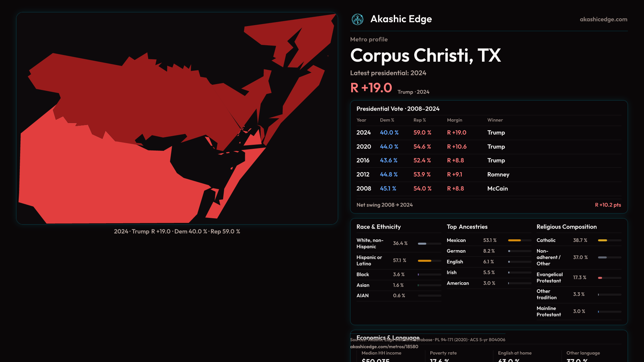
Task: Select the 2024 presidential vote row
Action: (488, 133)
